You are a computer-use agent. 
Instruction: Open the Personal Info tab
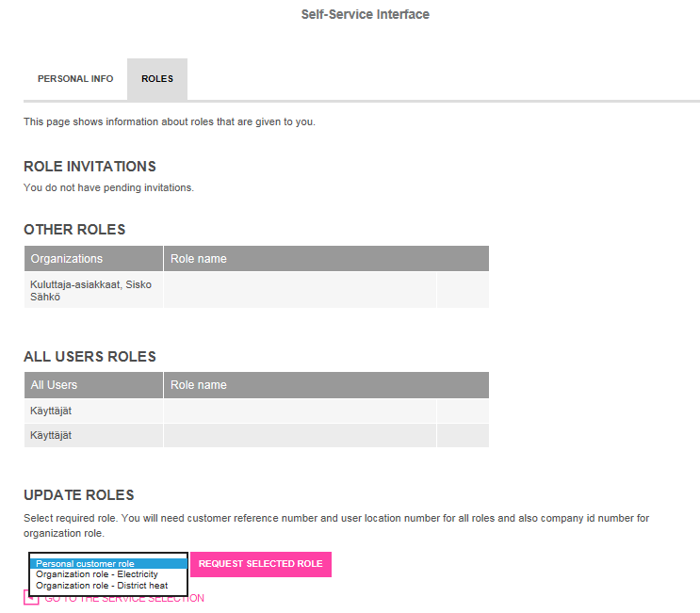pos(75,79)
